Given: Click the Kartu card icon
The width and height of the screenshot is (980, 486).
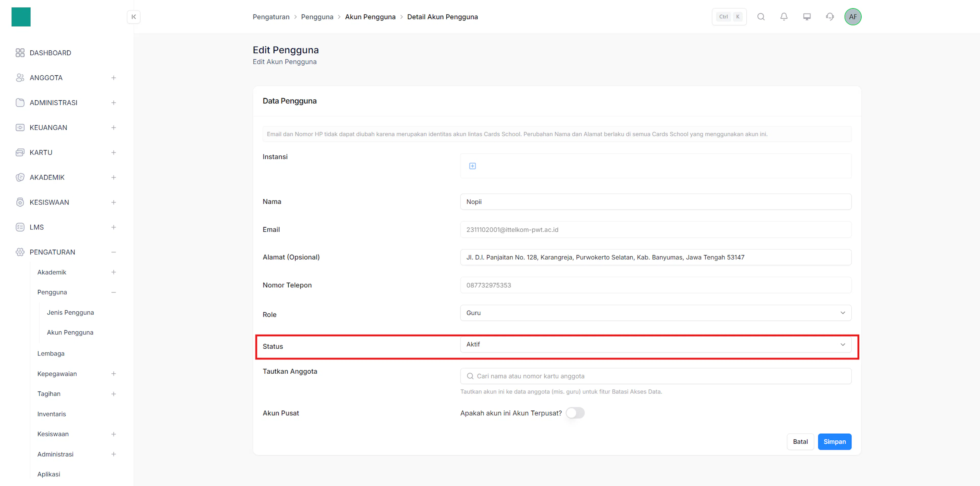Looking at the screenshot, I should point(20,153).
